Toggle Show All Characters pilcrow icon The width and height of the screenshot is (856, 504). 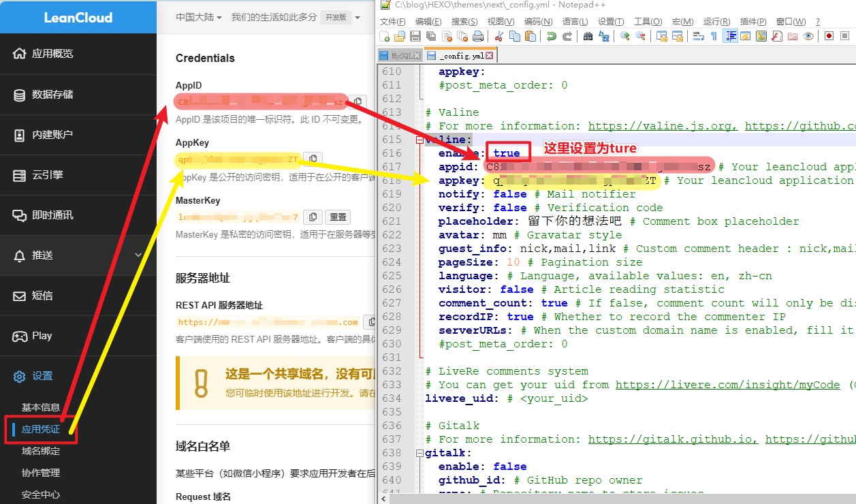[x=714, y=35]
